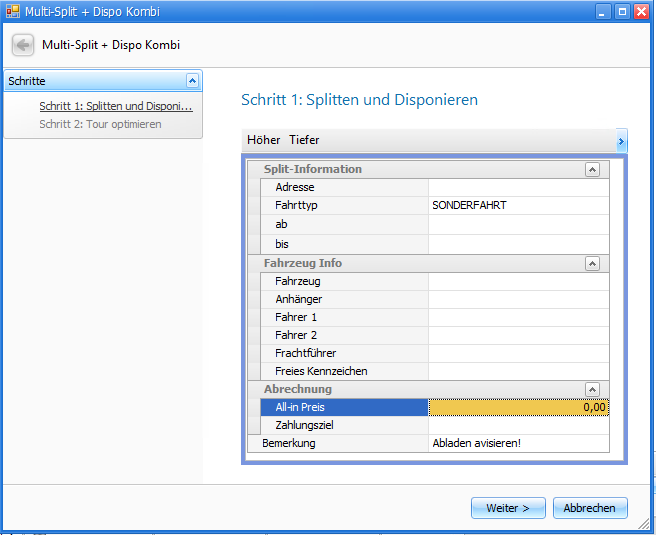Click Höher in the toolbar

(264, 140)
